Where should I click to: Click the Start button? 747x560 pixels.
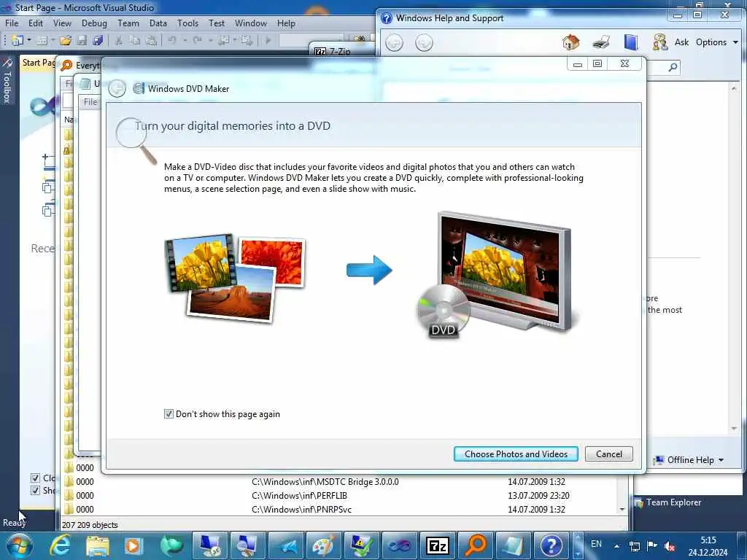(20, 545)
